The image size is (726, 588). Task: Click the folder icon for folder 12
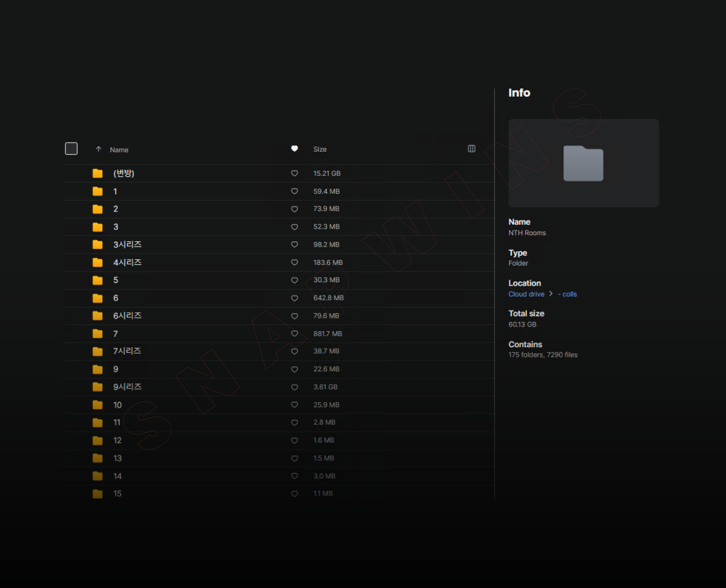98,441
